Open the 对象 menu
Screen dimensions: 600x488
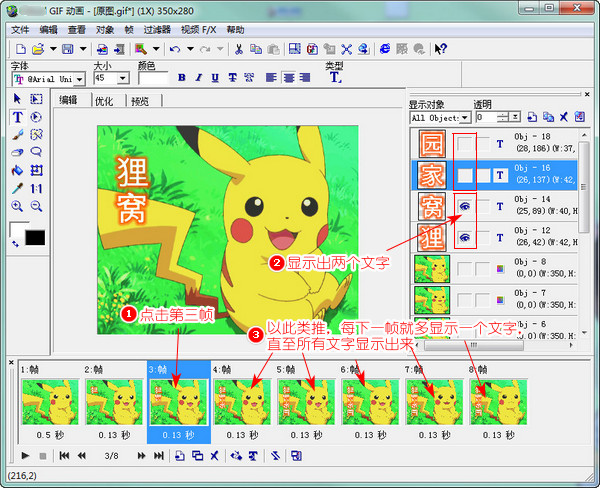(x=104, y=30)
